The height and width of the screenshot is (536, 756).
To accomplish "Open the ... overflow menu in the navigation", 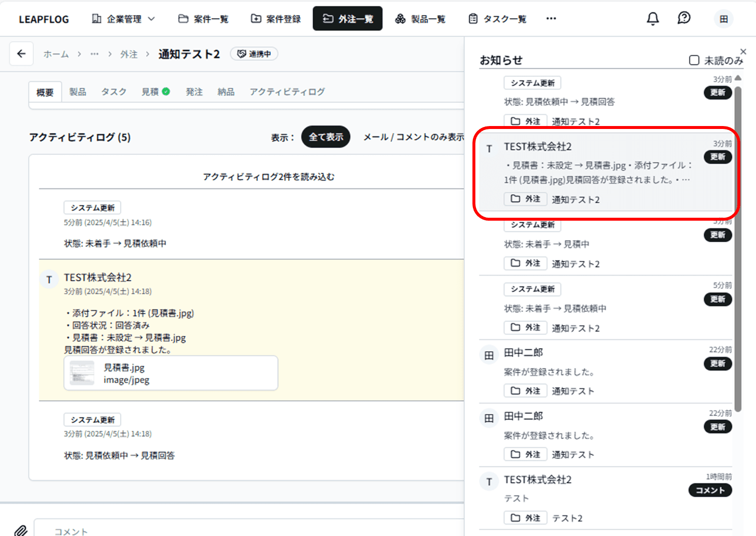I will click(x=551, y=19).
